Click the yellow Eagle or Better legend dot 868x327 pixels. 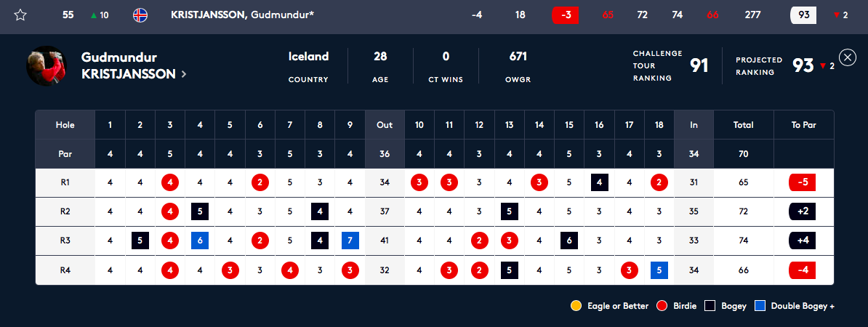(576, 305)
